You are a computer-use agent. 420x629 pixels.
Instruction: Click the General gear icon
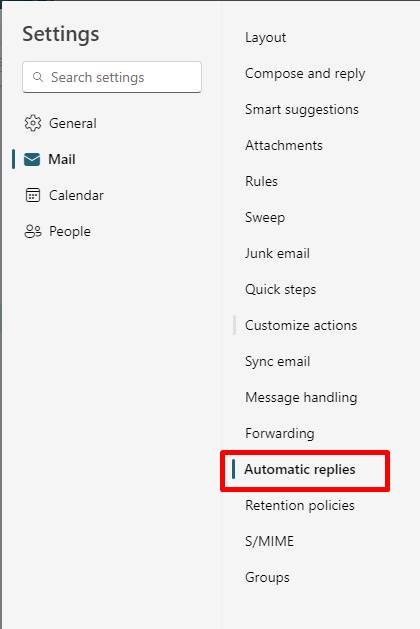pyautogui.click(x=32, y=123)
